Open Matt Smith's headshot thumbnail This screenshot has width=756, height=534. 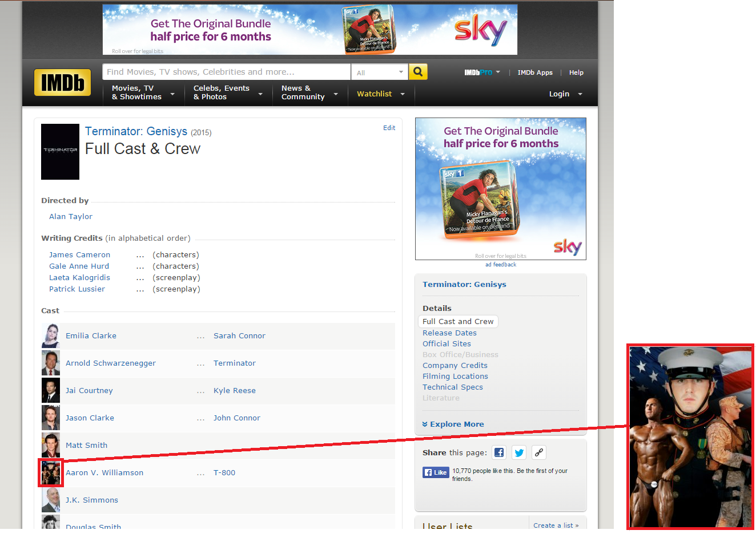pos(51,445)
